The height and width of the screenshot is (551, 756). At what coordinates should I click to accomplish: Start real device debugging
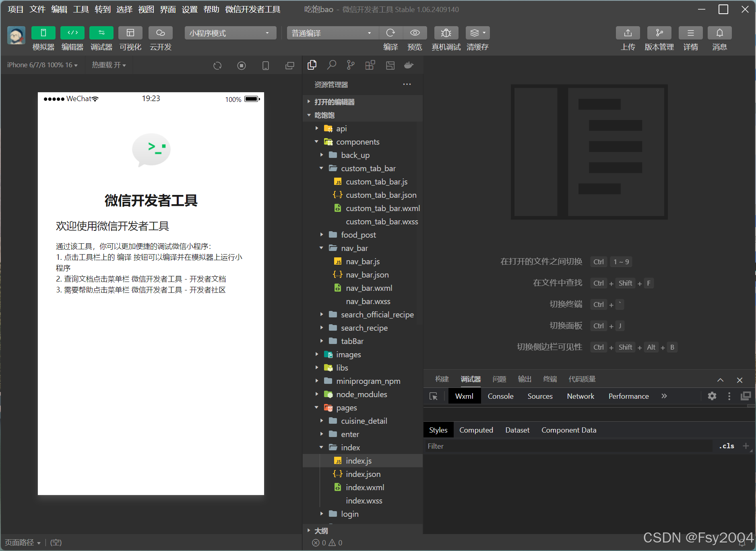point(445,38)
